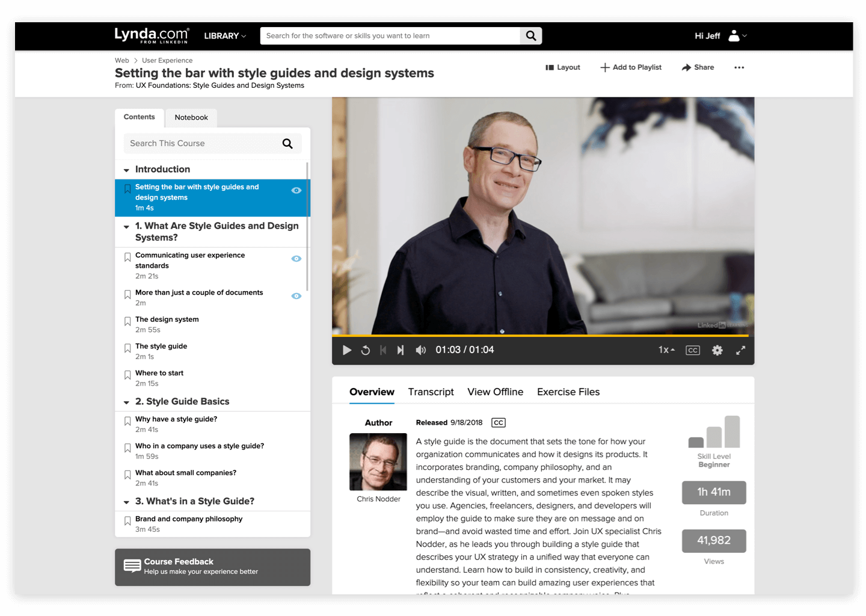This screenshot has width=866, height=616.
Task: Toggle viewed eye on More than just a couple
Action: (296, 296)
